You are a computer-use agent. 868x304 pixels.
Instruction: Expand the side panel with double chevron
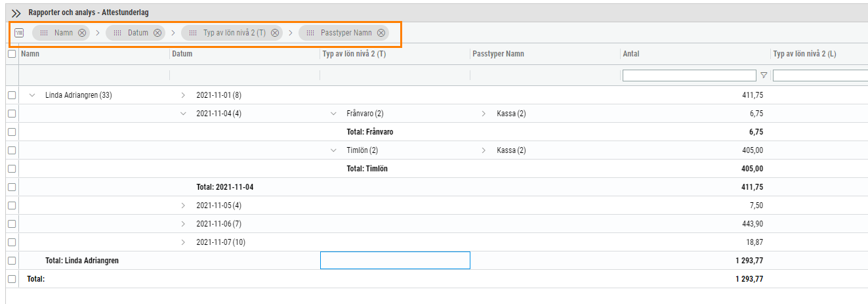[16, 12]
